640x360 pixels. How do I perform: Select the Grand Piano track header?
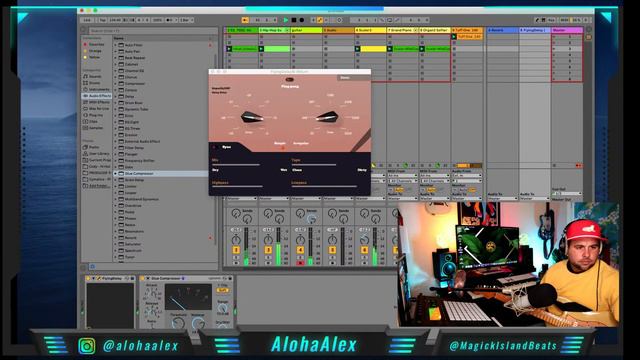403,30
